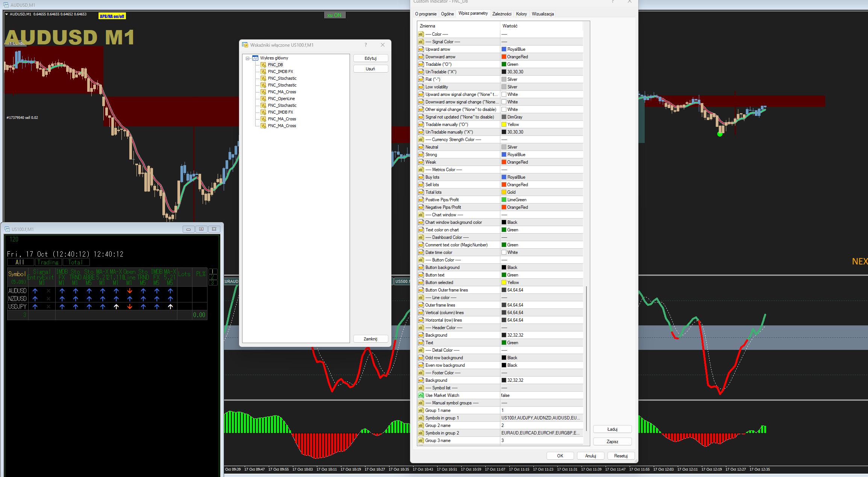
Task: Select the Trading filter on dashboard
Action: [x=48, y=262]
